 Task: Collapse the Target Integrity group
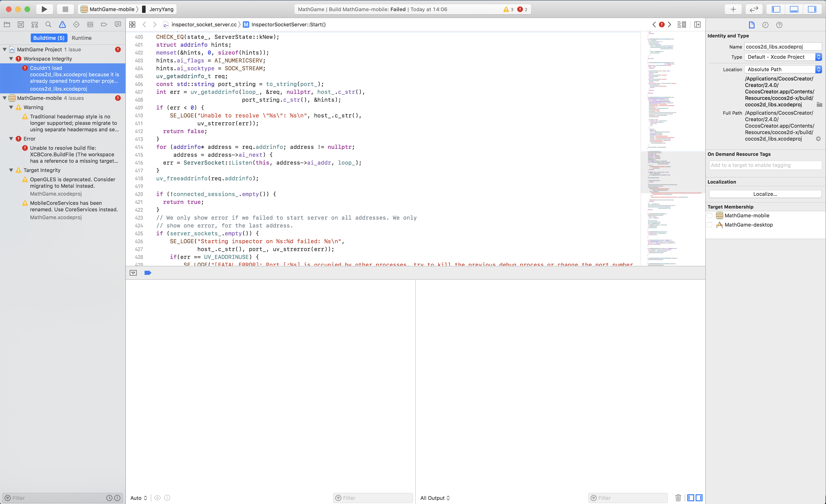click(x=11, y=170)
